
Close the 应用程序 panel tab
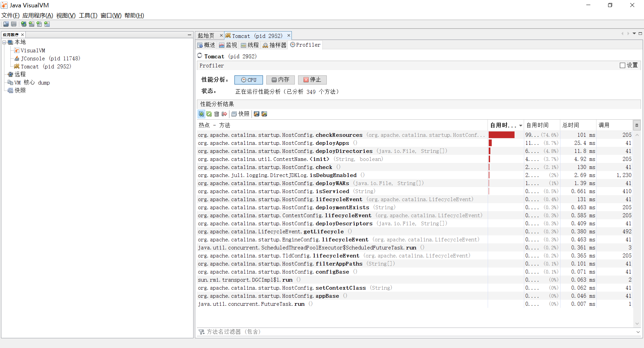pyautogui.click(x=22, y=35)
